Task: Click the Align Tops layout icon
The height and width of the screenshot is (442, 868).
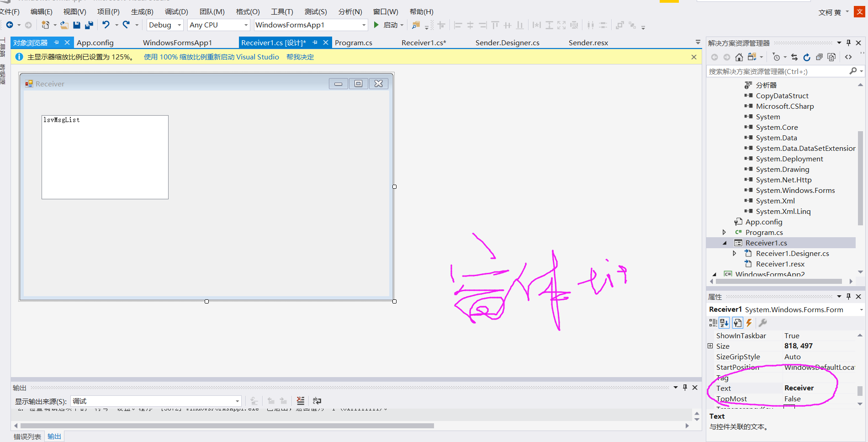Action: pyautogui.click(x=495, y=25)
